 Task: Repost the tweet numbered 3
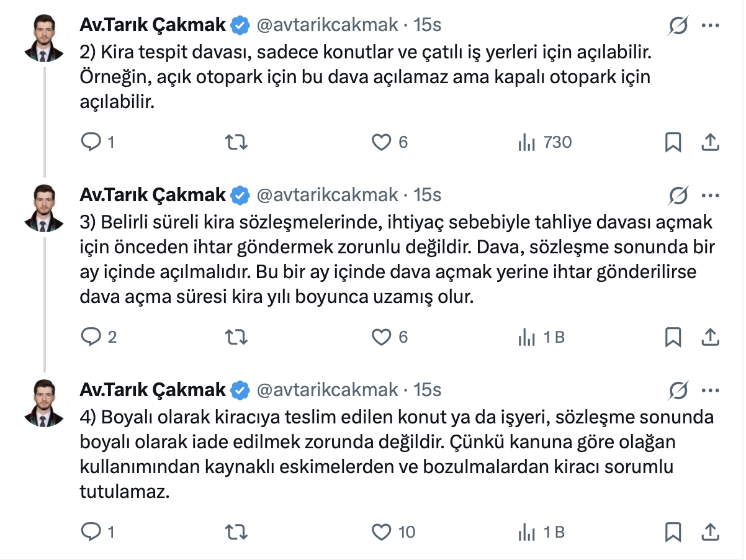[236, 337]
